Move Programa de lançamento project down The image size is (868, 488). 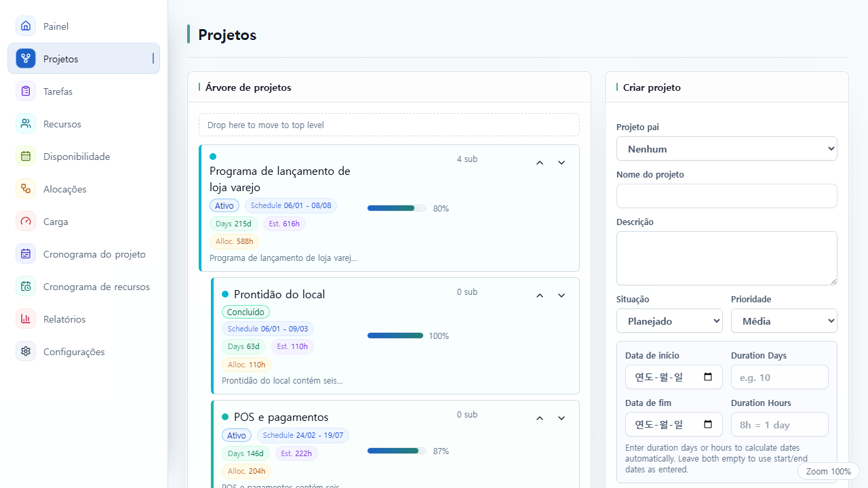click(x=561, y=163)
